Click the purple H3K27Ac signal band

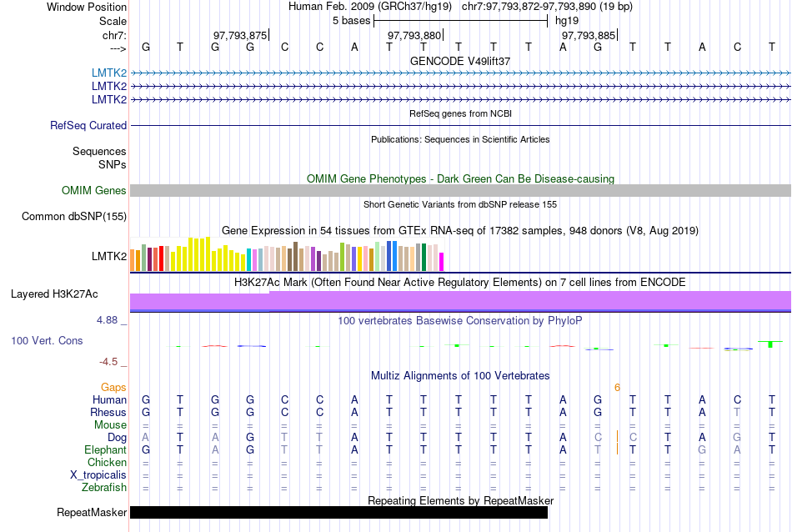tap(461, 301)
